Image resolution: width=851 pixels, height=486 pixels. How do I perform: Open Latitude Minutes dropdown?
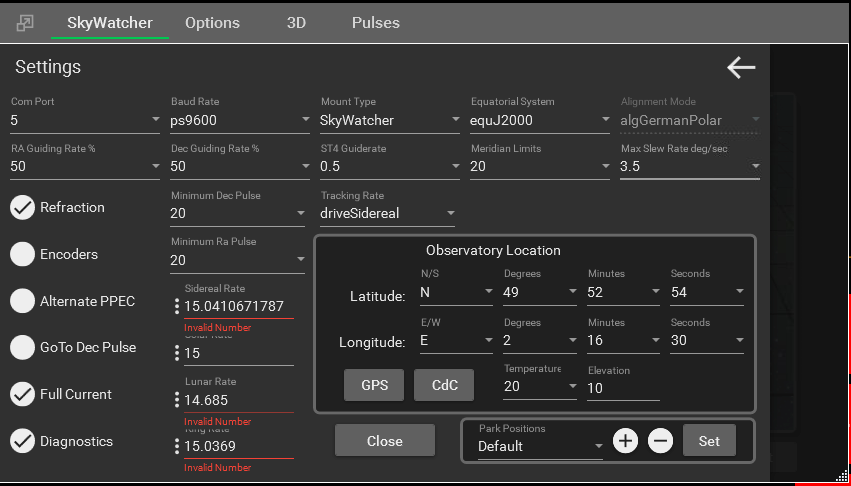(623, 293)
